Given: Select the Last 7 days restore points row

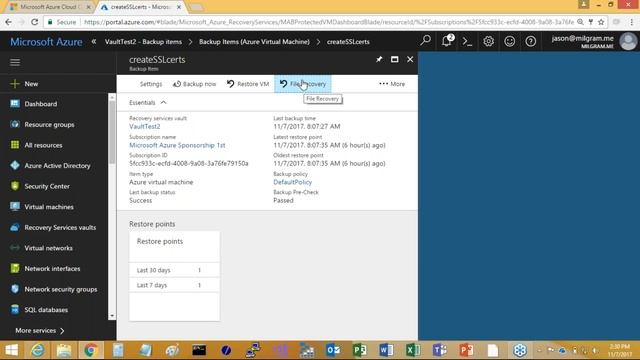Looking at the screenshot, I should 174,285.
